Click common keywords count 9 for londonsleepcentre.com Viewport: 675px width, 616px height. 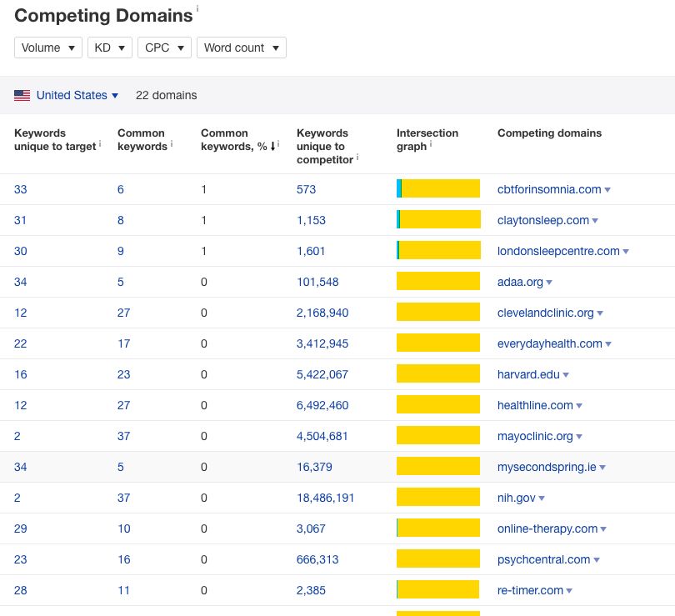pos(121,251)
